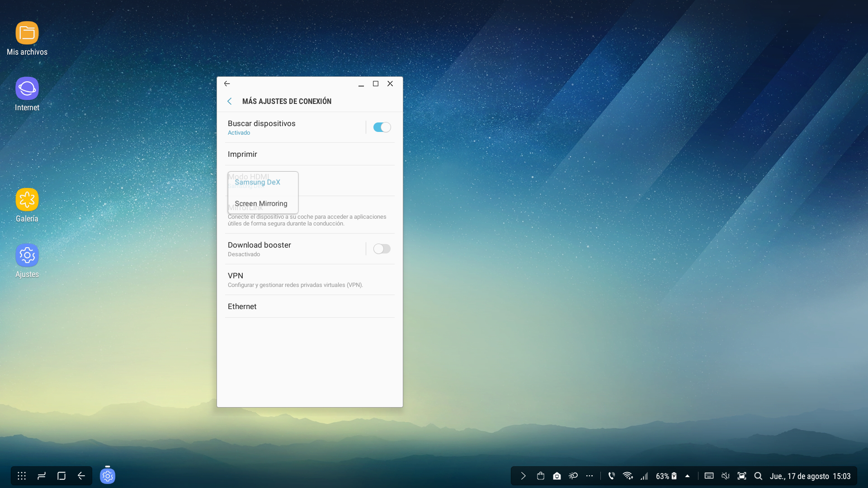The width and height of the screenshot is (868, 488).
Task: Click the weather tray icon
Action: pyautogui.click(x=573, y=476)
